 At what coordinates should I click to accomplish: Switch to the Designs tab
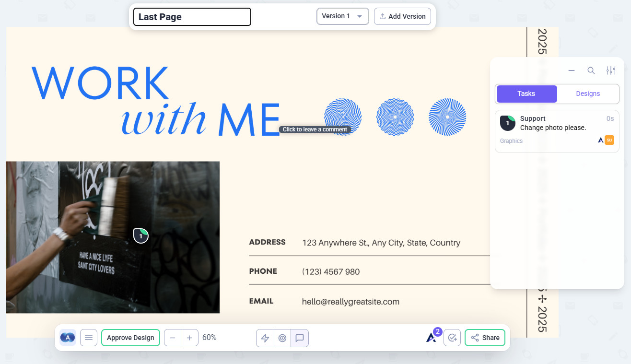point(588,94)
